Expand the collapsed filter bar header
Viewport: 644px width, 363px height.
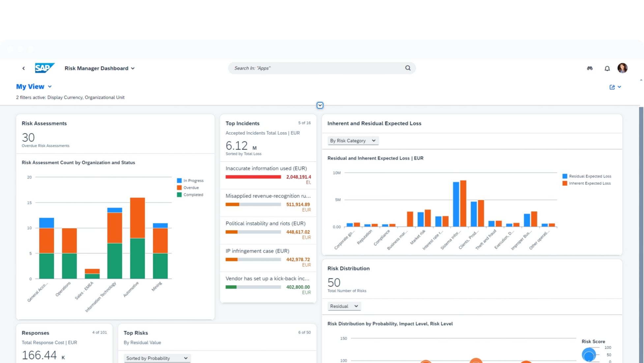tap(320, 105)
